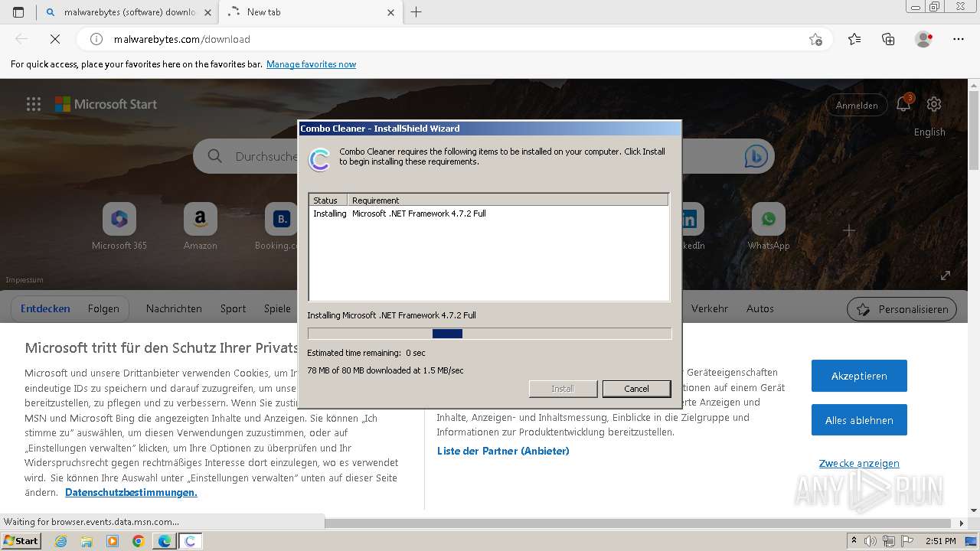Click the Anmelden sign-in button
Viewport: 980px width, 551px height.
[857, 105]
